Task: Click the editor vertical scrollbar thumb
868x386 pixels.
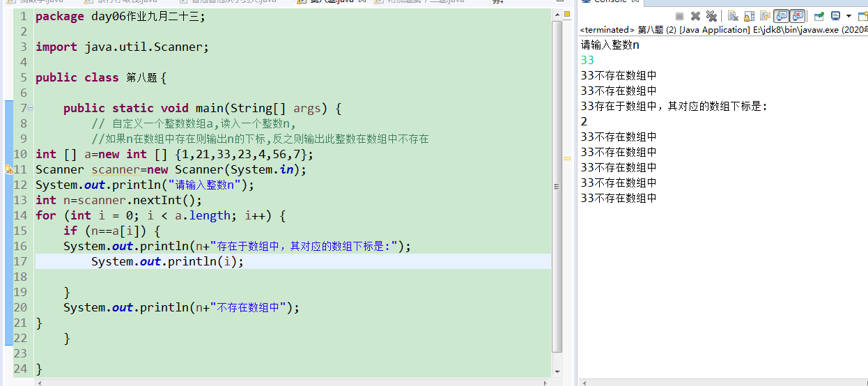Action: click(557, 185)
